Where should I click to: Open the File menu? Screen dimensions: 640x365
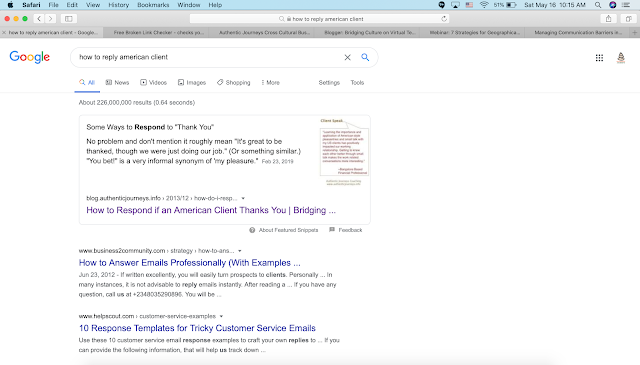pos(53,5)
